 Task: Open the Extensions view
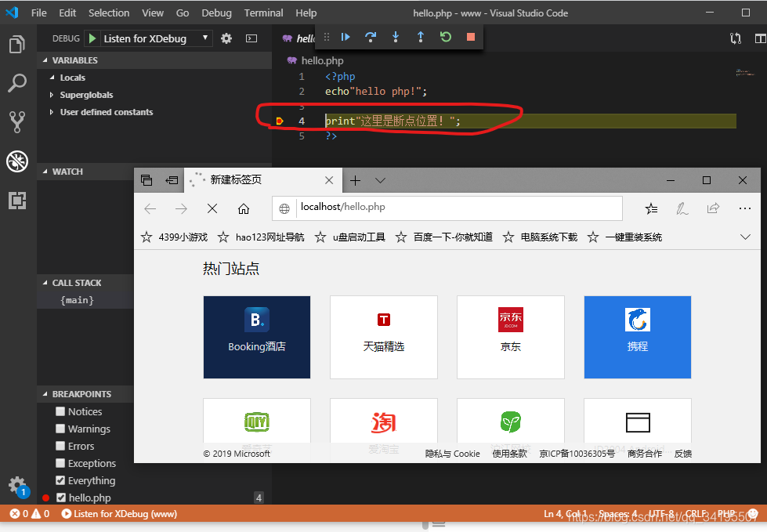[x=16, y=201]
